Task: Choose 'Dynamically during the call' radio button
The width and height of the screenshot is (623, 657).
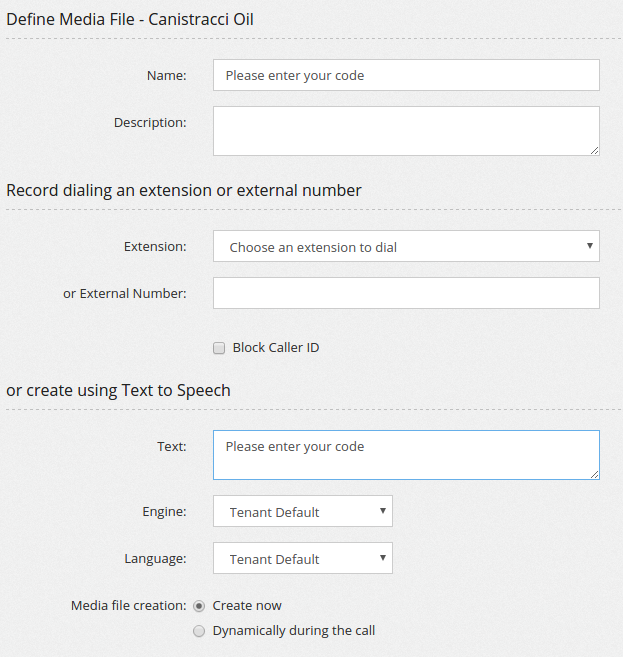Action: click(199, 631)
